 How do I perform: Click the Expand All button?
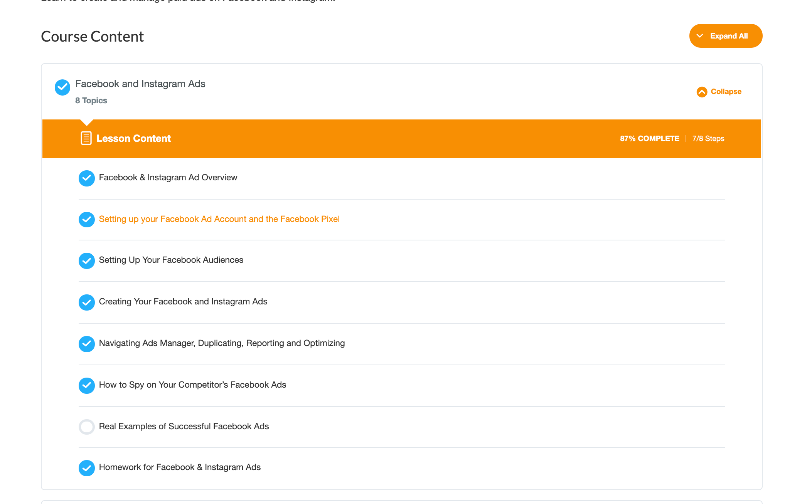(726, 36)
